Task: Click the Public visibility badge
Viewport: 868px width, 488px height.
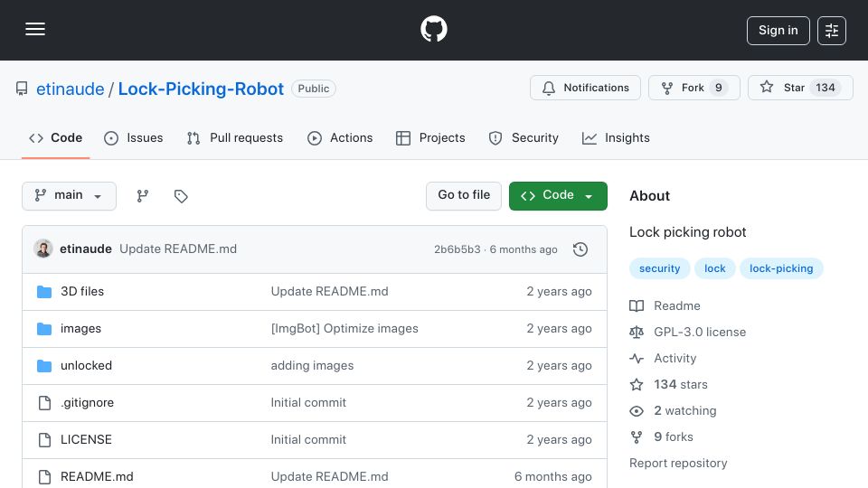Action: click(x=314, y=89)
